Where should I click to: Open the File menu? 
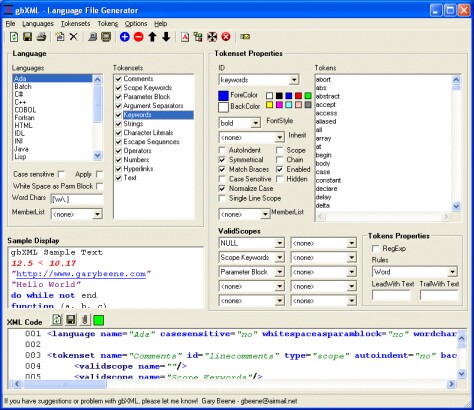pyautogui.click(x=10, y=24)
